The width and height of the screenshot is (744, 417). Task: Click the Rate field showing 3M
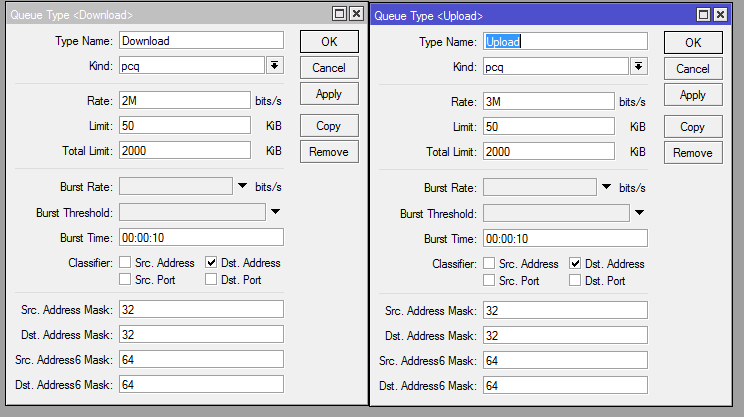point(549,102)
